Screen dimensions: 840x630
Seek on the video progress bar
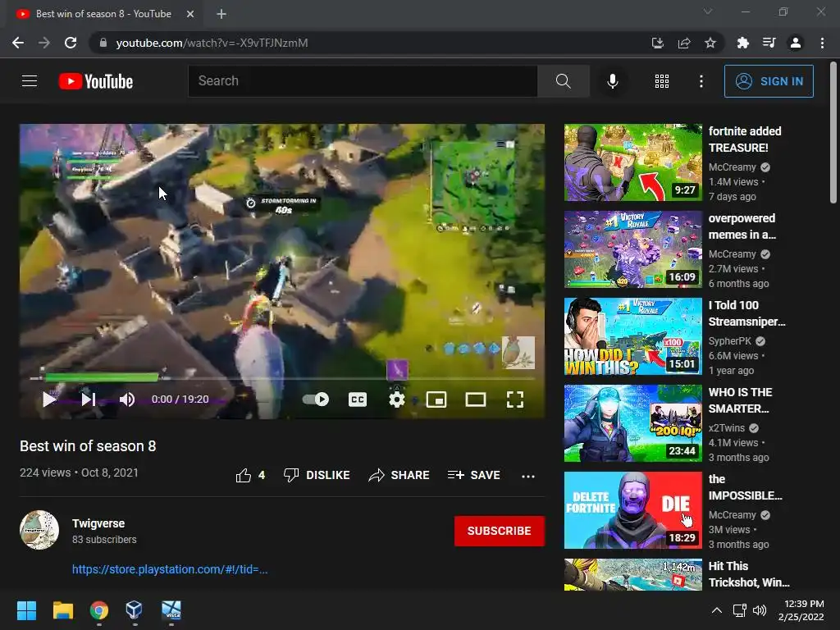coord(282,378)
